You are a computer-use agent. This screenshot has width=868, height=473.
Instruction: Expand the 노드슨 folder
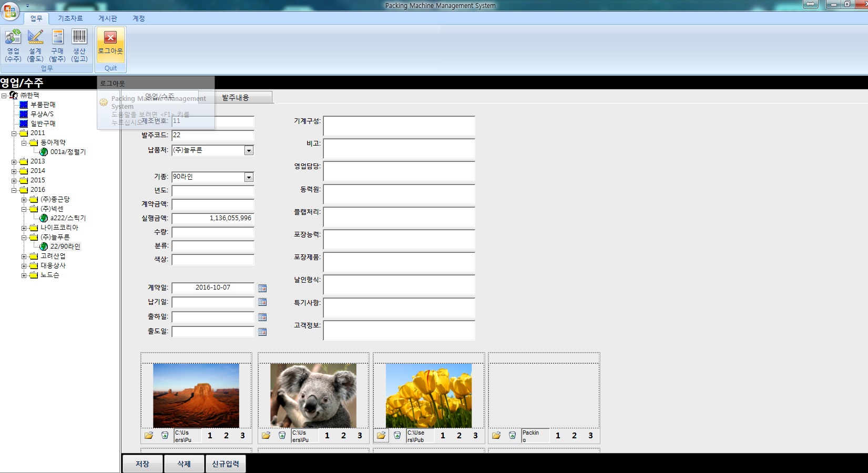24,275
